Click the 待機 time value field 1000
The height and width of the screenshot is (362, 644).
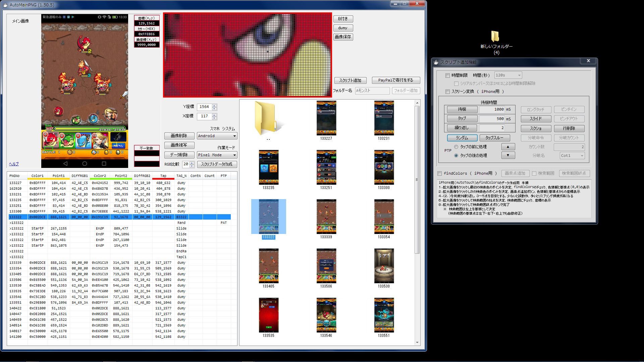pyautogui.click(x=492, y=109)
